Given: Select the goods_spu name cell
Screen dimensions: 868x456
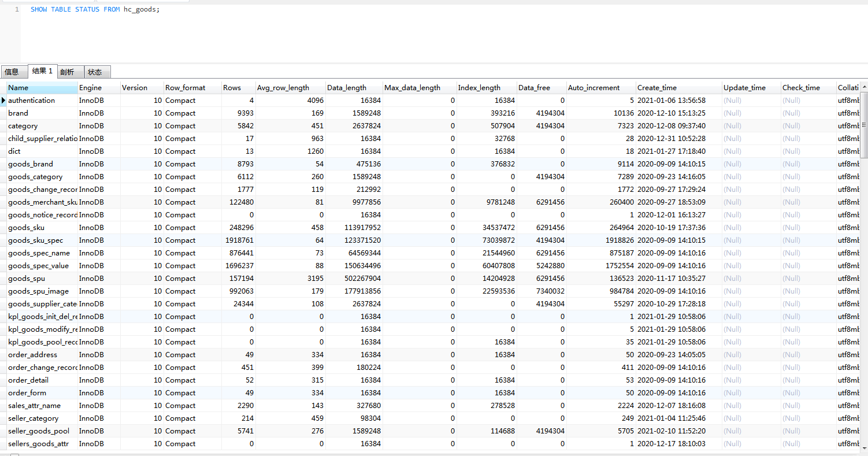Looking at the screenshot, I should point(42,279).
